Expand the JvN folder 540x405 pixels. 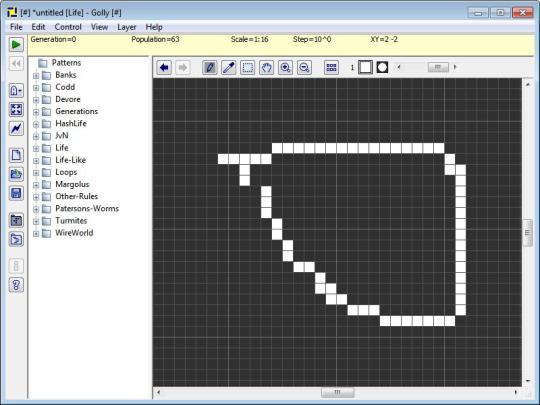pyautogui.click(x=36, y=136)
